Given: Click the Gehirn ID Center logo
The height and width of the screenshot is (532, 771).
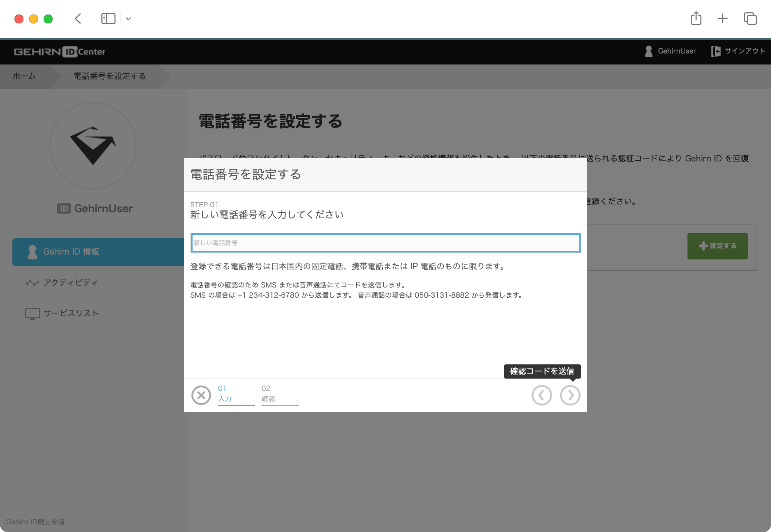Looking at the screenshot, I should (x=60, y=52).
